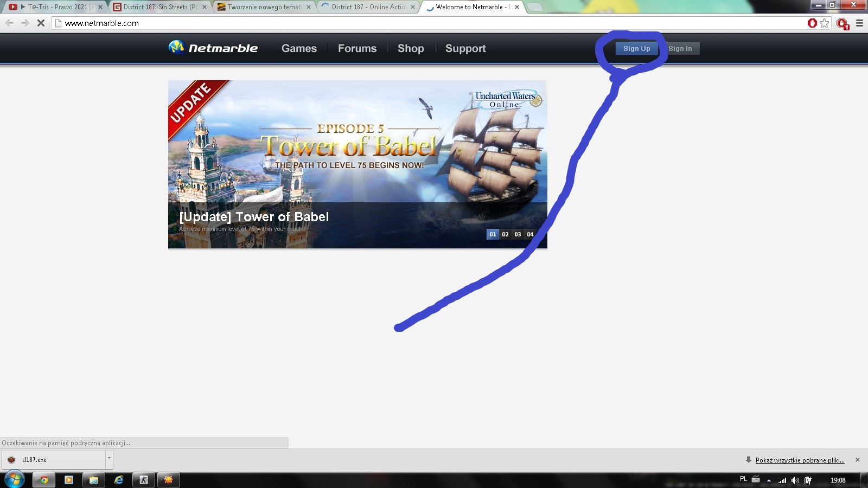
Task: Open Chrome from the taskbar
Action: point(44,480)
